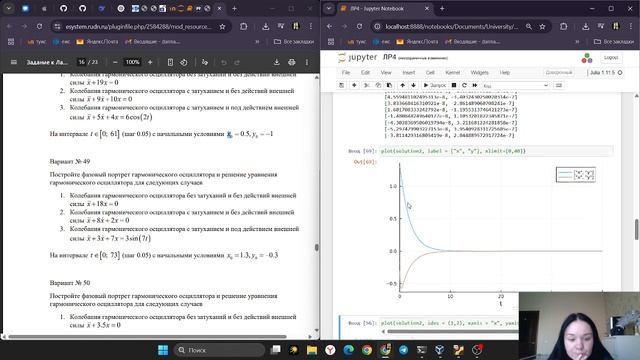Click PDF zoom percentage field 100%
Image resolution: width=640 pixels, height=360 pixels.
point(132,62)
